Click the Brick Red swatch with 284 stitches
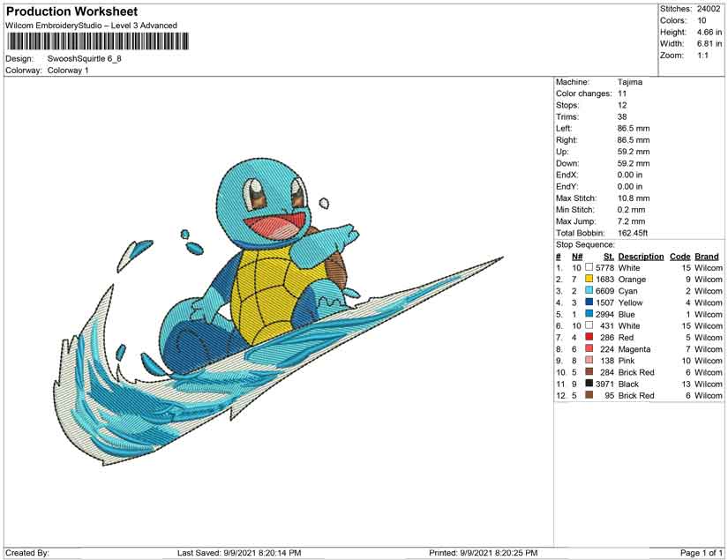728x560 pixels. tap(589, 371)
